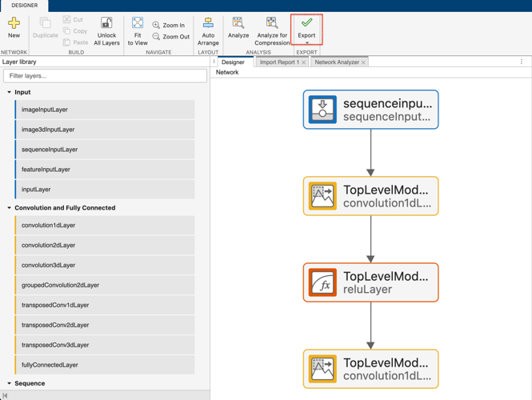
Task: Click the Cut scissors icon
Action: pyautogui.click(x=67, y=19)
